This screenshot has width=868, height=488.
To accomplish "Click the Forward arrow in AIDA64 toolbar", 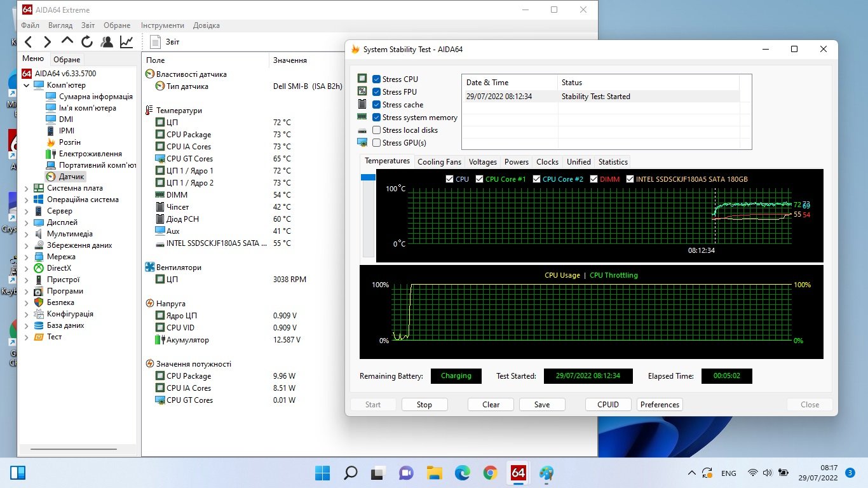I will [x=48, y=42].
